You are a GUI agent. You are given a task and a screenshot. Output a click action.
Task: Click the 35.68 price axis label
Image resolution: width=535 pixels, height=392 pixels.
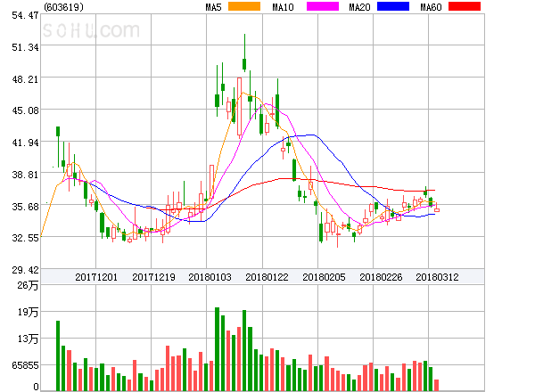click(x=25, y=207)
